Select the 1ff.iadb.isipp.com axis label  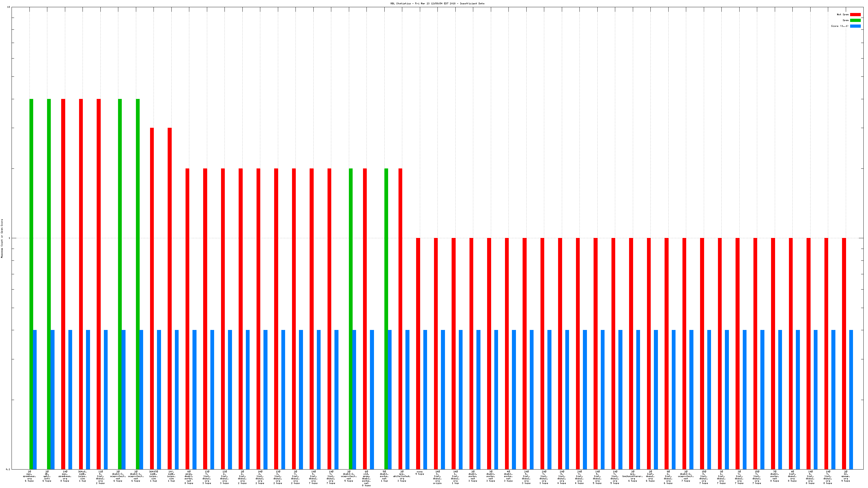point(171,476)
